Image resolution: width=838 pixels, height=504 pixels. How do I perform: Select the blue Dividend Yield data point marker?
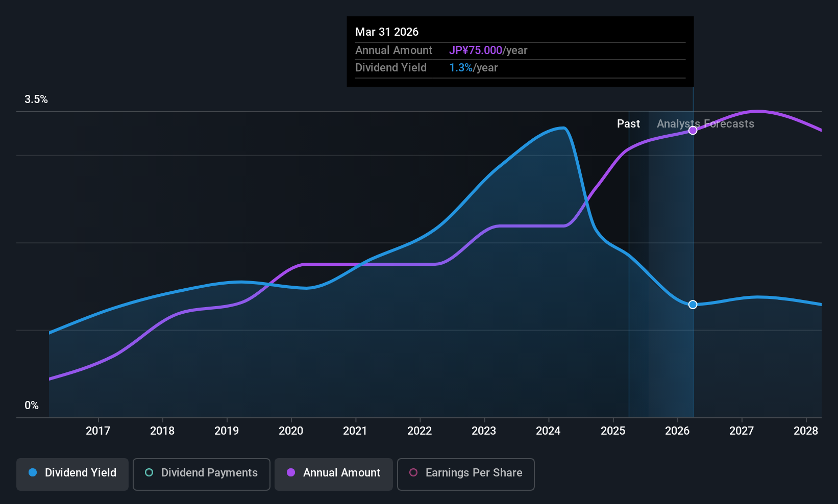click(x=693, y=305)
